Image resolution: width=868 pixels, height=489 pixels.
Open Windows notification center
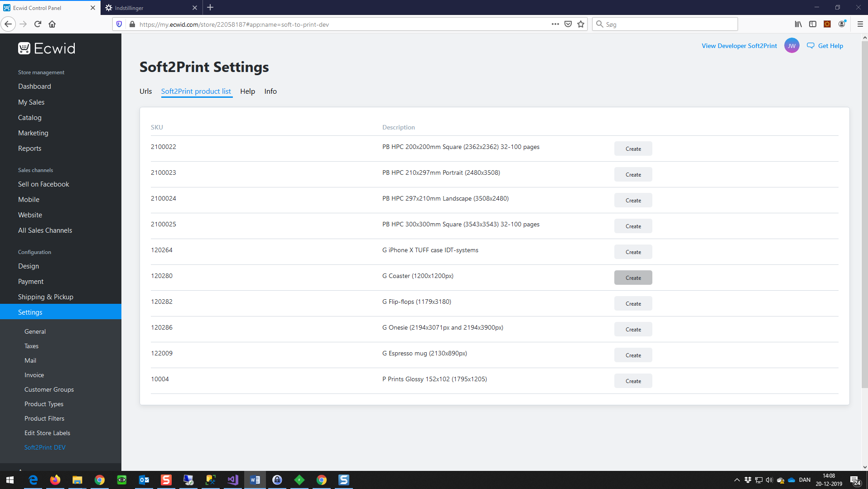point(855,480)
